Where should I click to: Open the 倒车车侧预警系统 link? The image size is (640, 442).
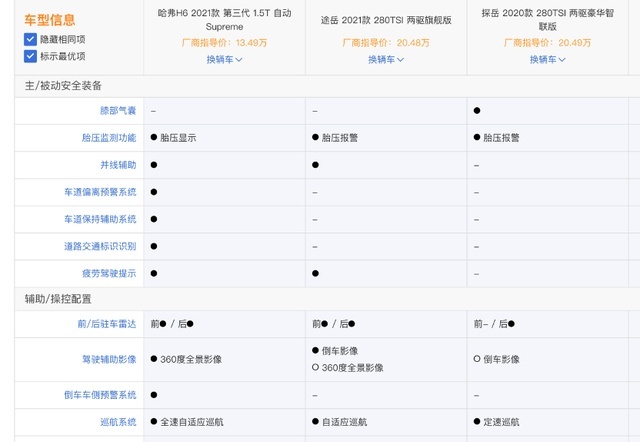tap(100, 395)
